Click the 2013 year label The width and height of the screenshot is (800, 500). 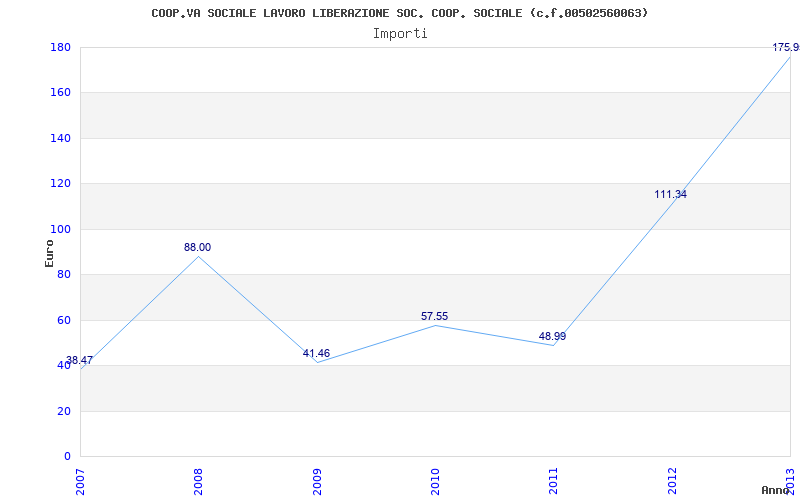pyautogui.click(x=790, y=479)
